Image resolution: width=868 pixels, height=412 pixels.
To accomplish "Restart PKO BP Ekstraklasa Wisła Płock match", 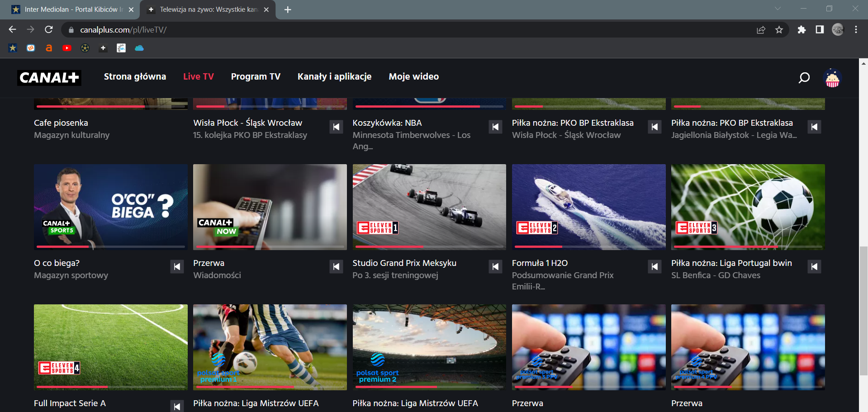I will 655,127.
